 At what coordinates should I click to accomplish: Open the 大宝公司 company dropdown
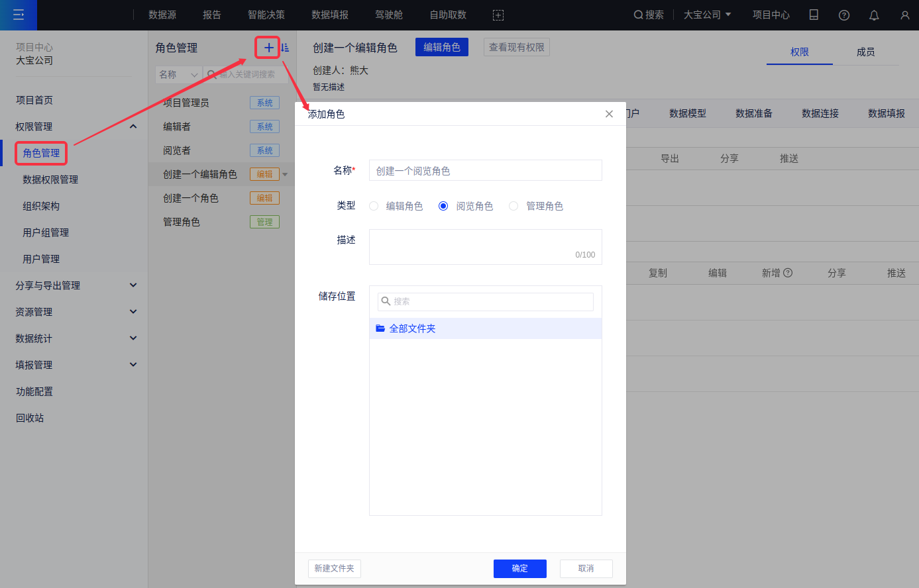coord(707,15)
